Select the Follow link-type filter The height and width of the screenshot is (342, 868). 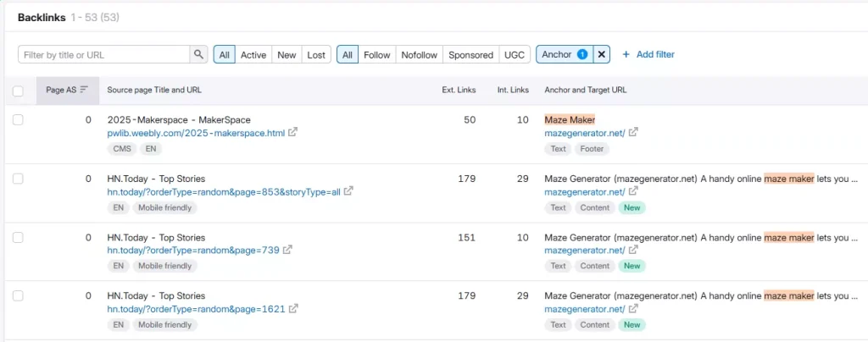(377, 55)
